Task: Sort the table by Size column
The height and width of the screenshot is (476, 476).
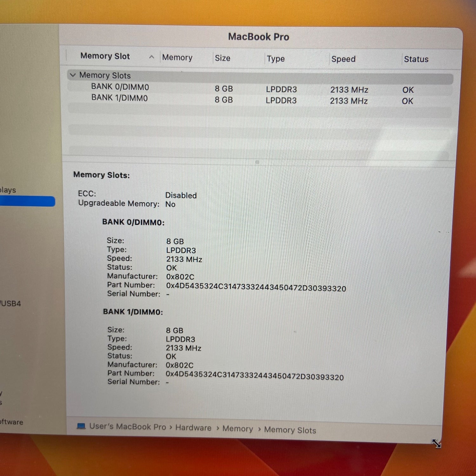Action: 222,58
